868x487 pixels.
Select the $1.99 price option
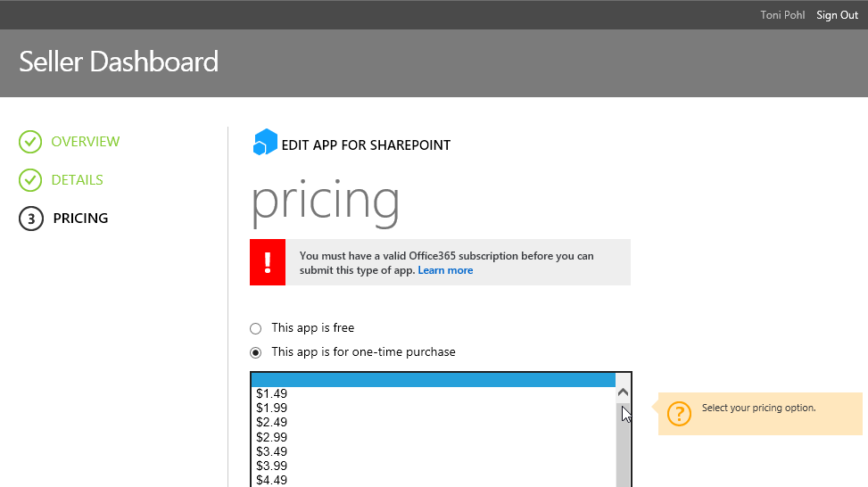tap(271, 408)
